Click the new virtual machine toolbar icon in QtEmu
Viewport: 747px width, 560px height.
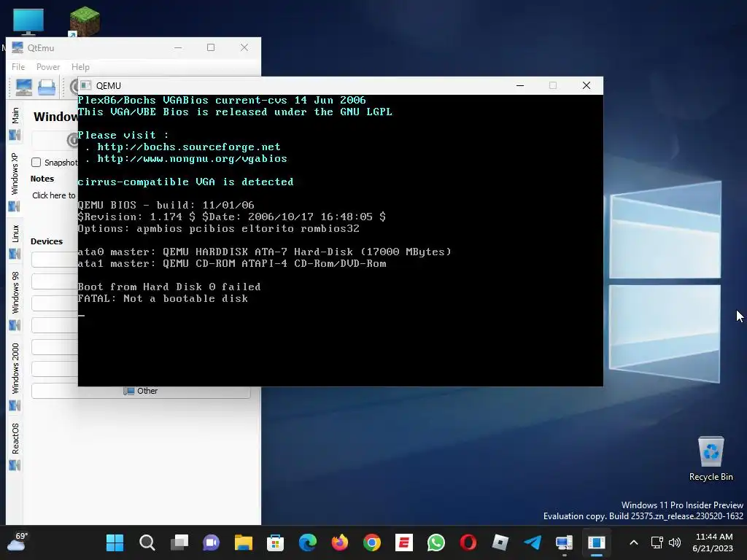[24, 87]
